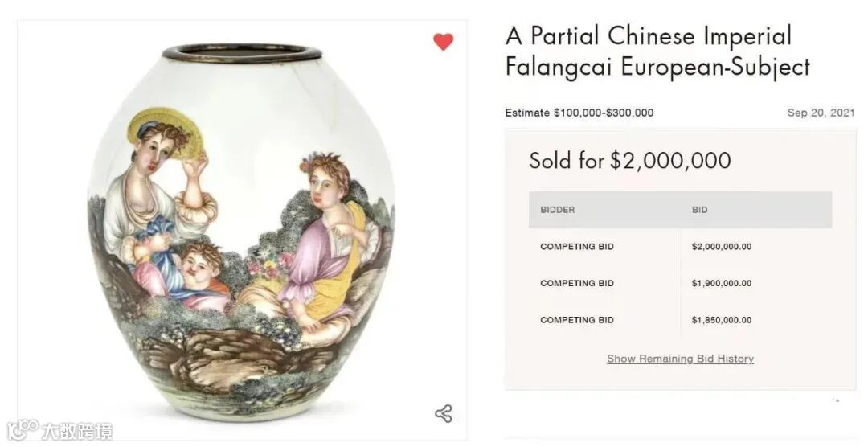Click the vase's dark metal rim
This screenshot has height=447, width=868.
point(242,53)
